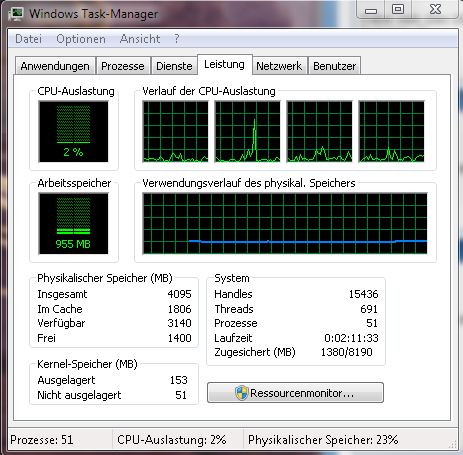
Task: Open the Ressourcenmonitor button
Action: 295,393
